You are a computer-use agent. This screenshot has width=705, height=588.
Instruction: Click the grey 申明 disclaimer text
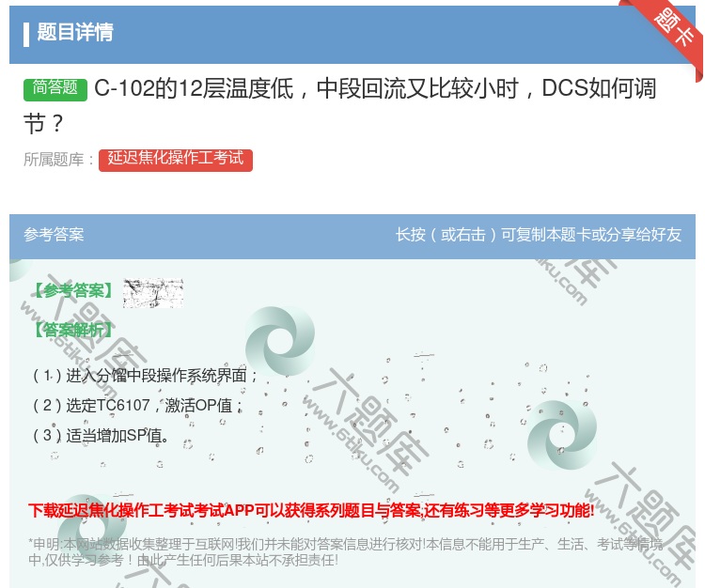coord(345,552)
